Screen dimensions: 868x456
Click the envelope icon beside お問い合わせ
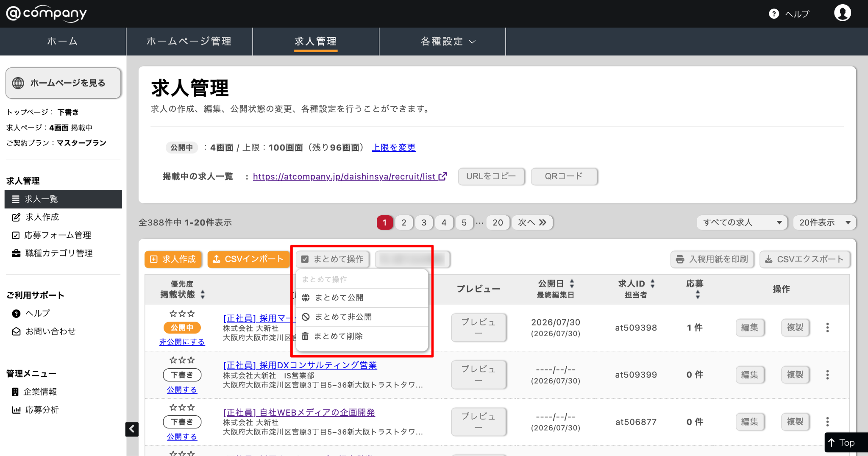coord(16,331)
